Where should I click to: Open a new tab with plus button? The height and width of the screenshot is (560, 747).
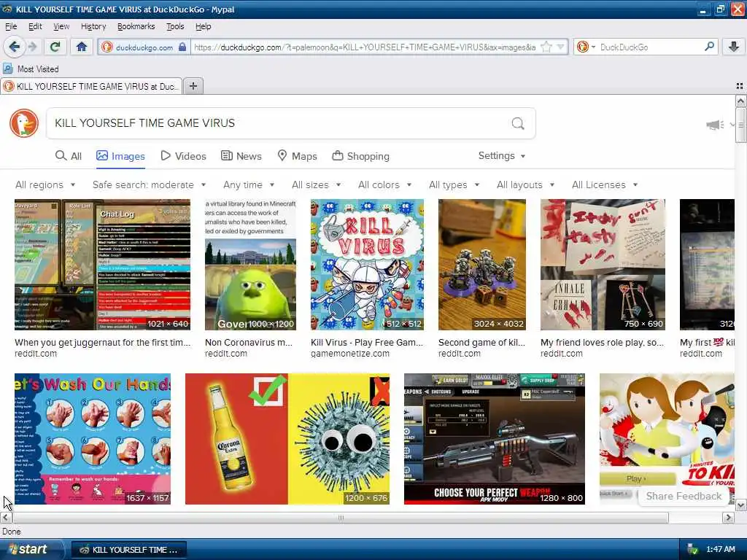click(x=193, y=86)
